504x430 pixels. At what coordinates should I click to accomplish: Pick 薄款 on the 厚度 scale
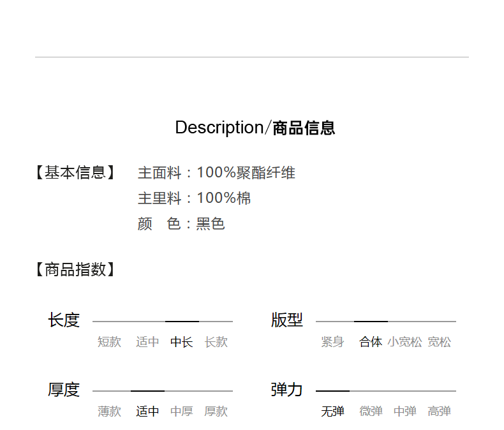pos(109,411)
